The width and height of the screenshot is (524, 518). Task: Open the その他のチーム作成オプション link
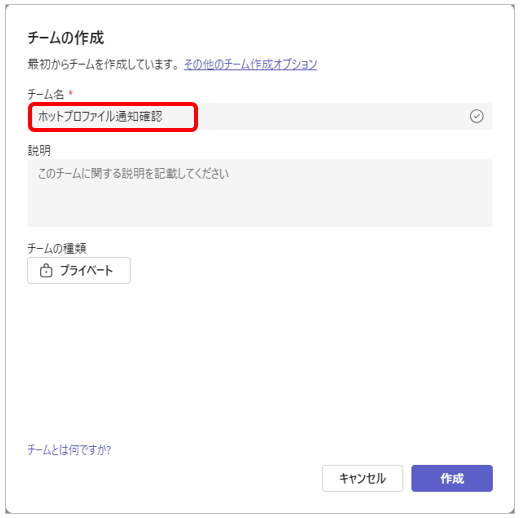(x=250, y=64)
